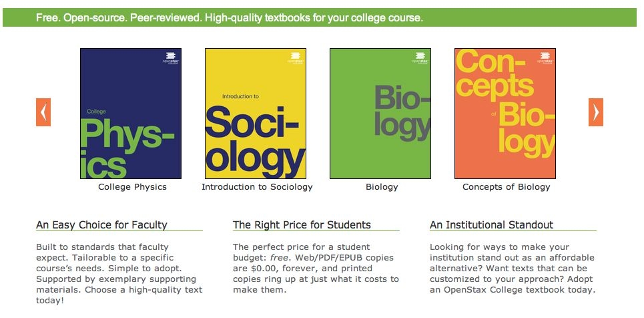Click the College Physics title link

[x=132, y=187]
